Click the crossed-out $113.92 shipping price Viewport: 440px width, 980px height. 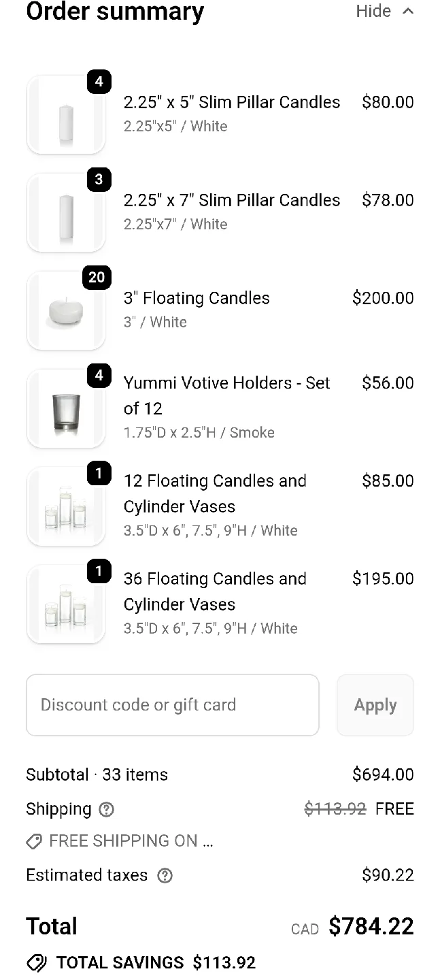[335, 809]
